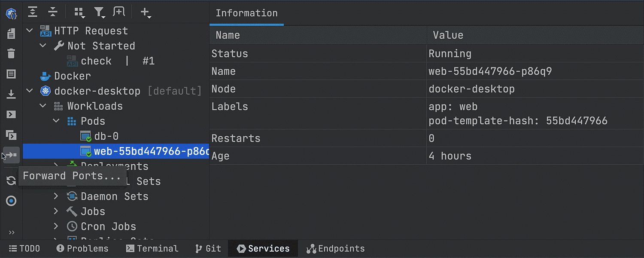Show more sidebar actions via double chevron
The height and width of the screenshot is (258, 644).
(x=12, y=233)
